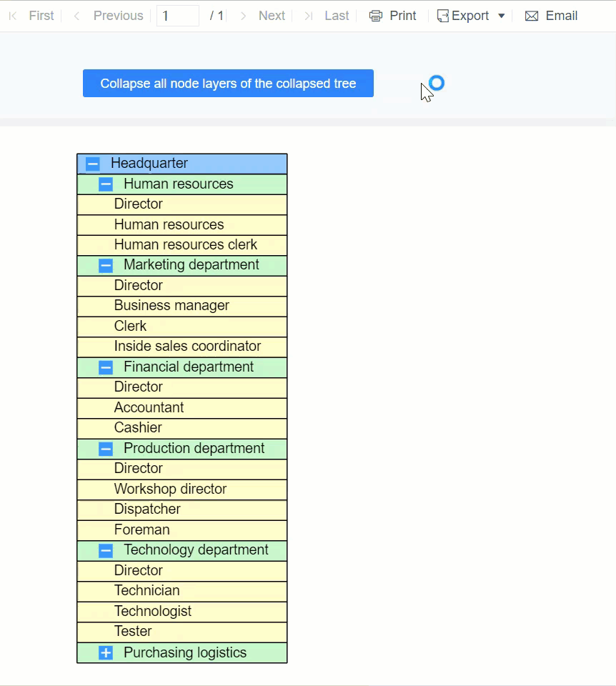Click the First page arrow icon
Viewport: 616px width, 686px height.
(x=13, y=16)
